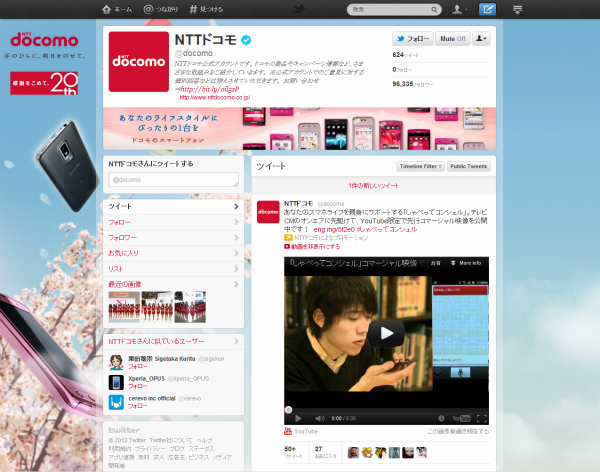The image size is (600, 472).
Task: Click the extension icon right of compose button
Action: pos(517,10)
